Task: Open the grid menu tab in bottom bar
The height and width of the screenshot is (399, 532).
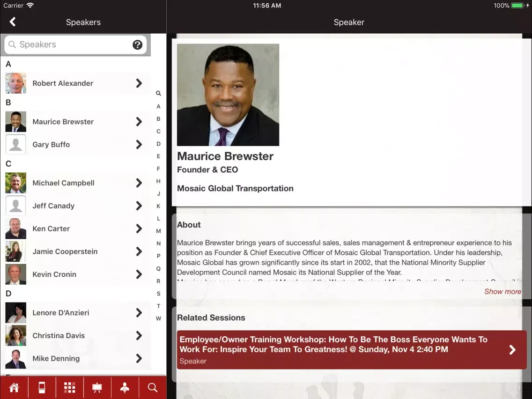Action: pyautogui.click(x=70, y=387)
